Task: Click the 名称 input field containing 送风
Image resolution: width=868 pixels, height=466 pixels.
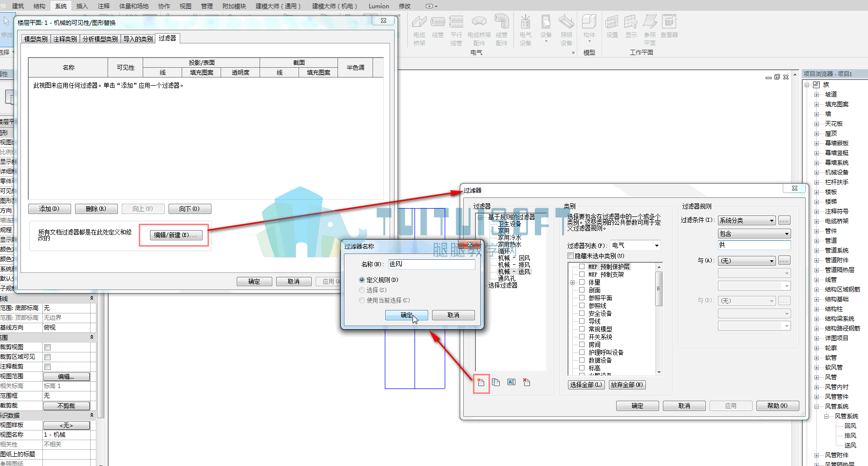Action: point(432,264)
